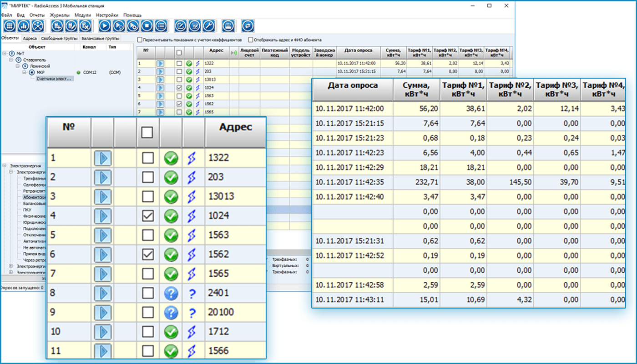
Task: Click the form editor toolbar icon
Action: pos(194,25)
